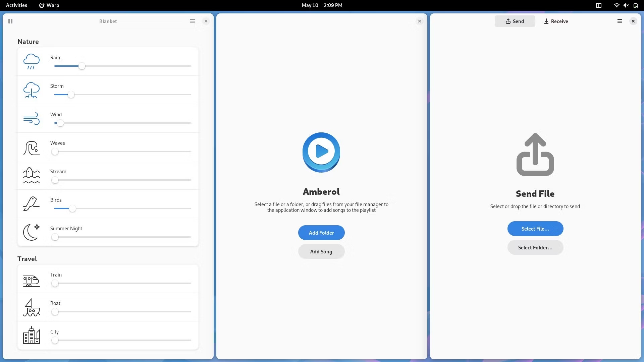
Task: Click the Boat volume slider
Action: (123, 312)
